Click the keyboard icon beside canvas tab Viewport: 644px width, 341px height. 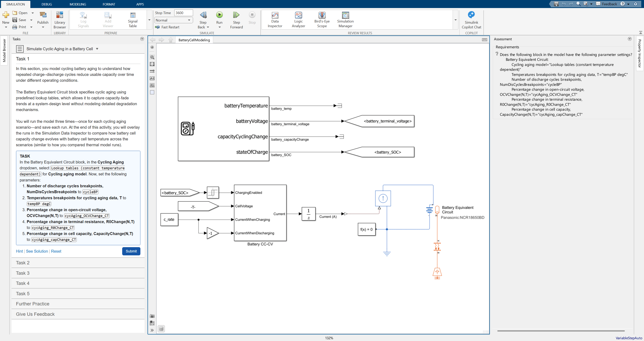pos(484,40)
